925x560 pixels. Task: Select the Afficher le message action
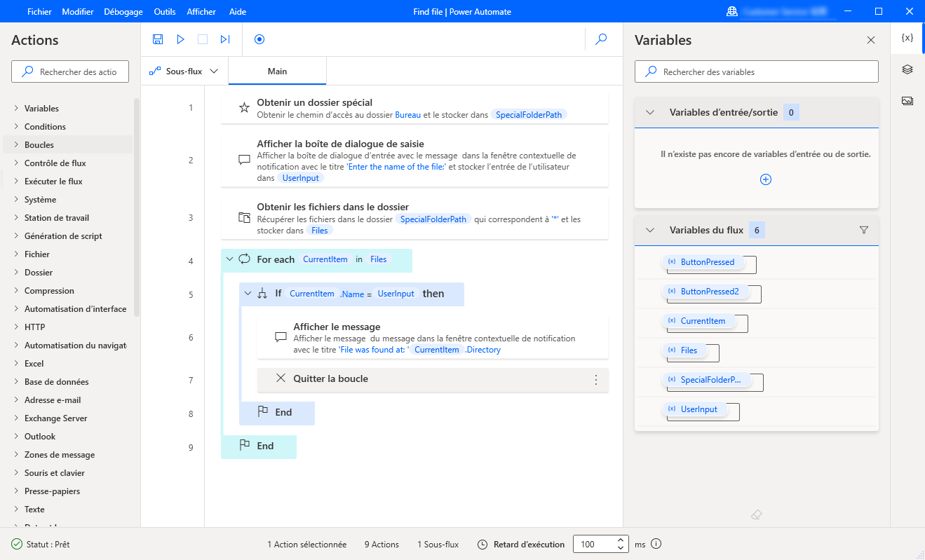[x=433, y=338]
